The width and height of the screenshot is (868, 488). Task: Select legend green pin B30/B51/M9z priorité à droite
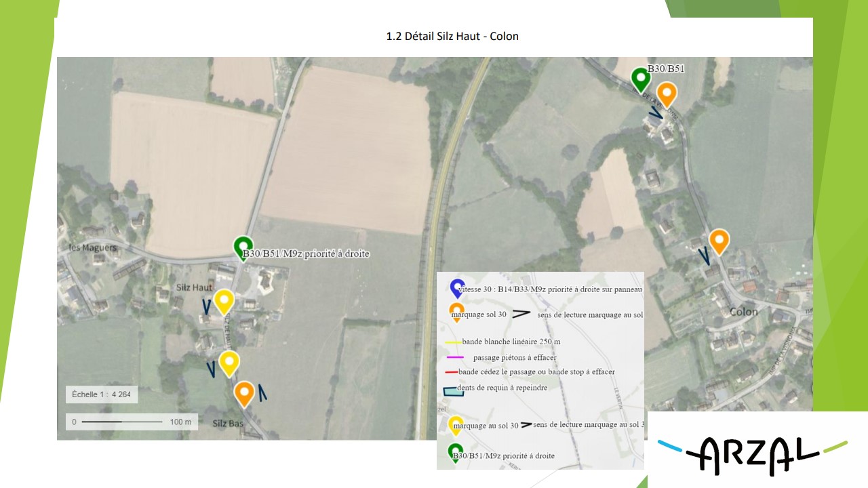click(456, 453)
